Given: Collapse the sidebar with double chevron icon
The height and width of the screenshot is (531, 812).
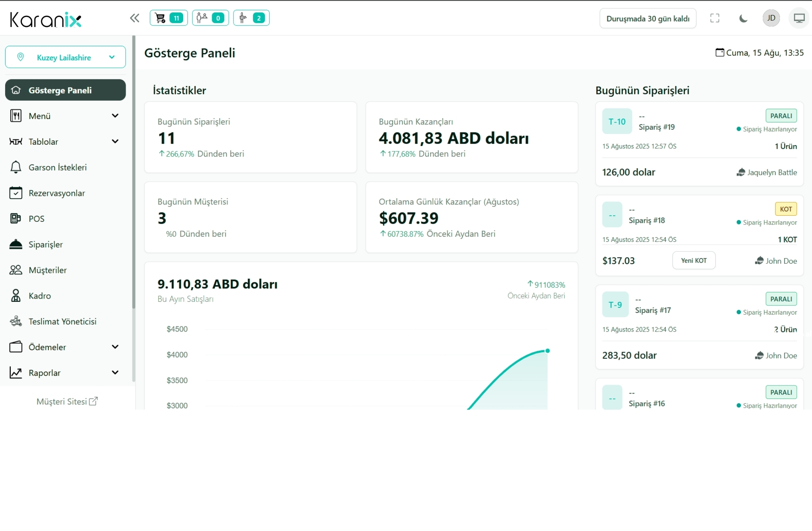Looking at the screenshot, I should (134, 18).
